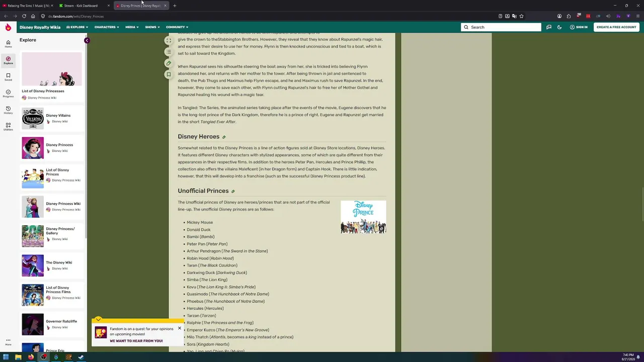Open Utilities in the left sidebar
Viewport: 644px width, 362px height.
pyautogui.click(x=8, y=127)
